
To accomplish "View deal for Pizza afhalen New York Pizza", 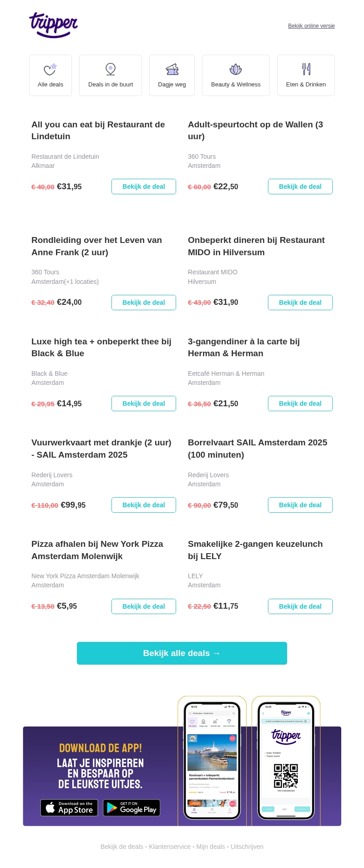I will (143, 606).
